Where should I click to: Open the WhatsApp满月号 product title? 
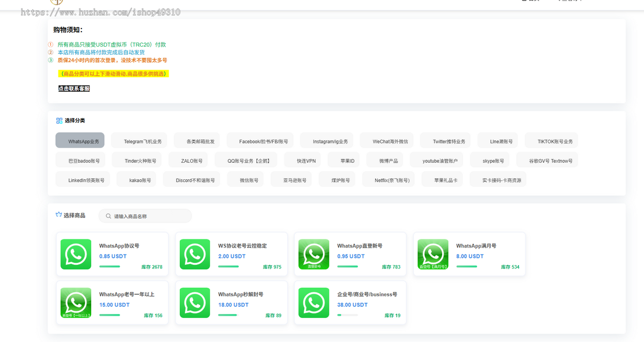477,246
